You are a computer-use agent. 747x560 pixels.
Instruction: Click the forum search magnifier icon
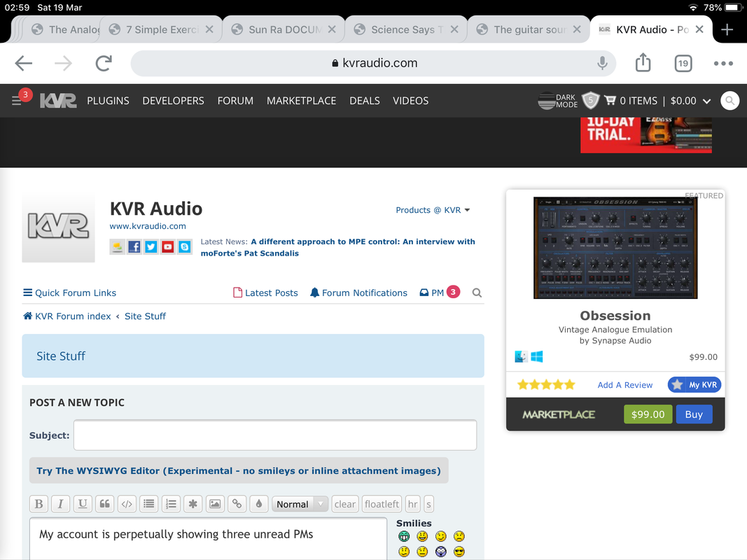coord(476,293)
